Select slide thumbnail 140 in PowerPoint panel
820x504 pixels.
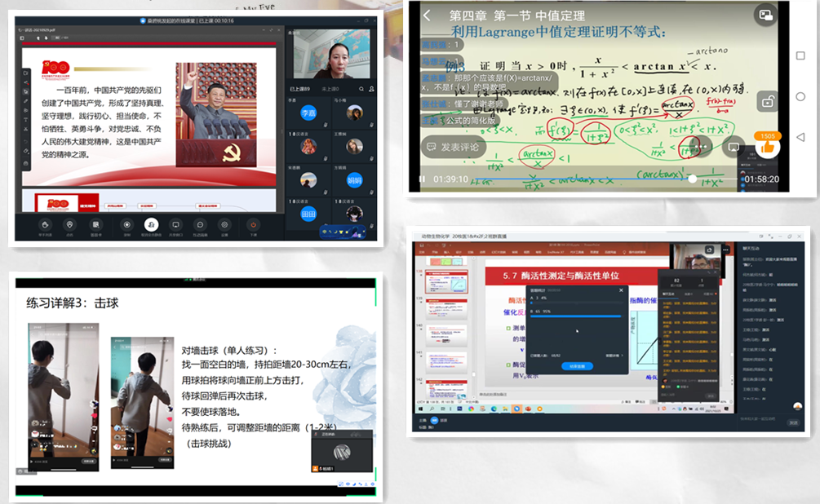click(446, 336)
